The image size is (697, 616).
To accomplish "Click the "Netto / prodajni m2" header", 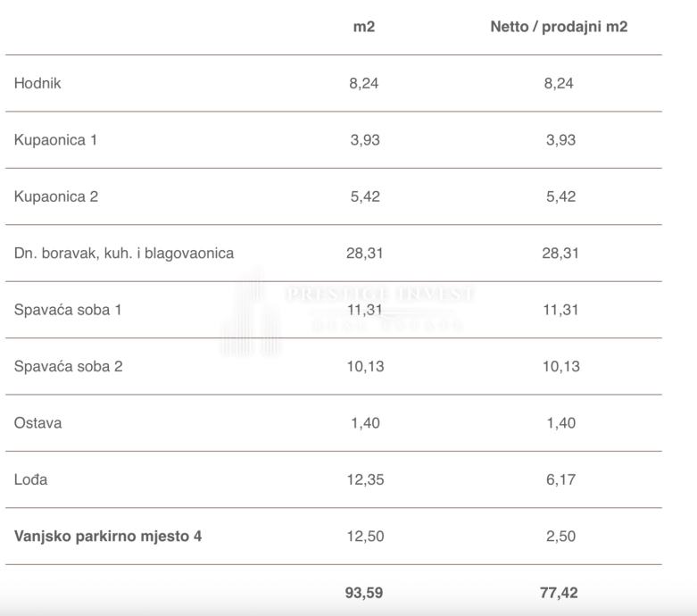I will [x=559, y=27].
